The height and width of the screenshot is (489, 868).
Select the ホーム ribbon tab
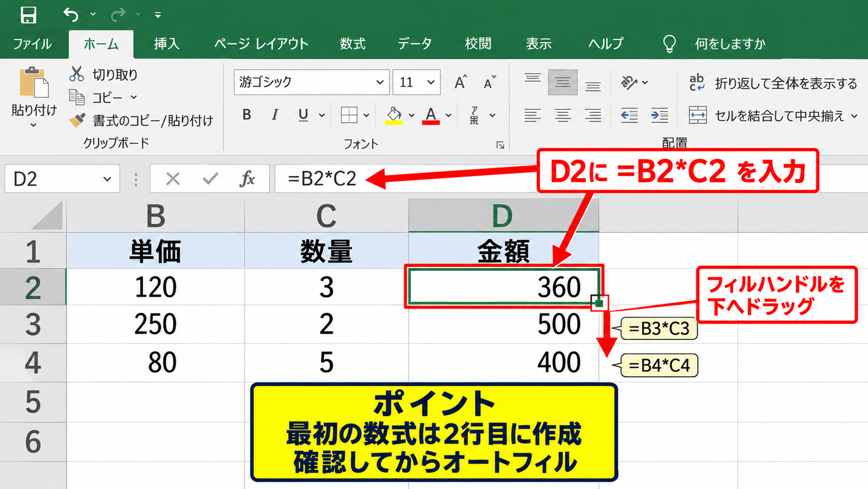point(101,44)
